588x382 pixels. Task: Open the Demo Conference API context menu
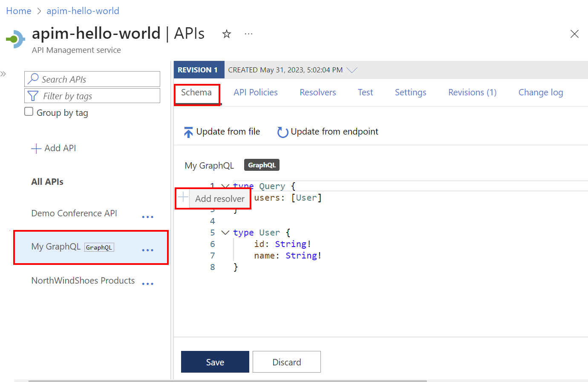click(147, 217)
